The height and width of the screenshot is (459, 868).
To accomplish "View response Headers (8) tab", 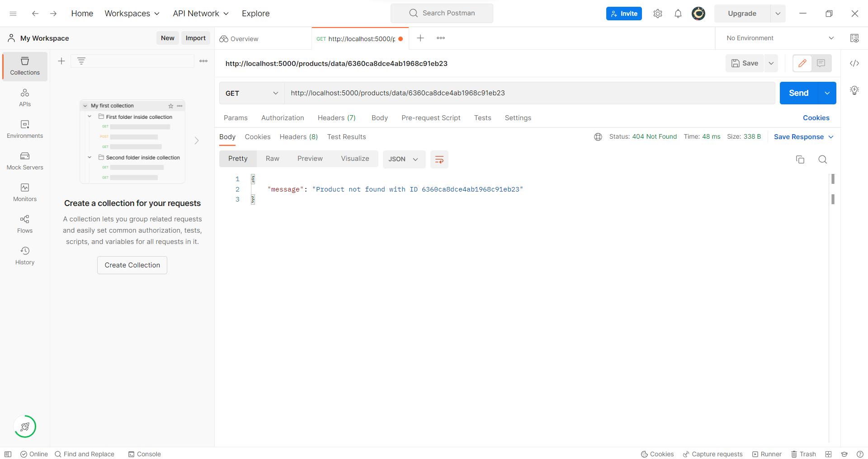I will [298, 137].
